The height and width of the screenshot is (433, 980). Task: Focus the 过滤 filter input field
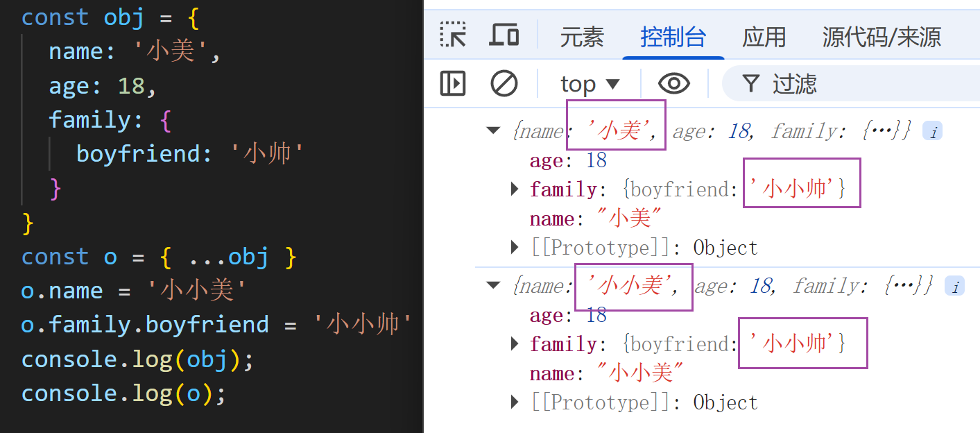[x=850, y=84]
